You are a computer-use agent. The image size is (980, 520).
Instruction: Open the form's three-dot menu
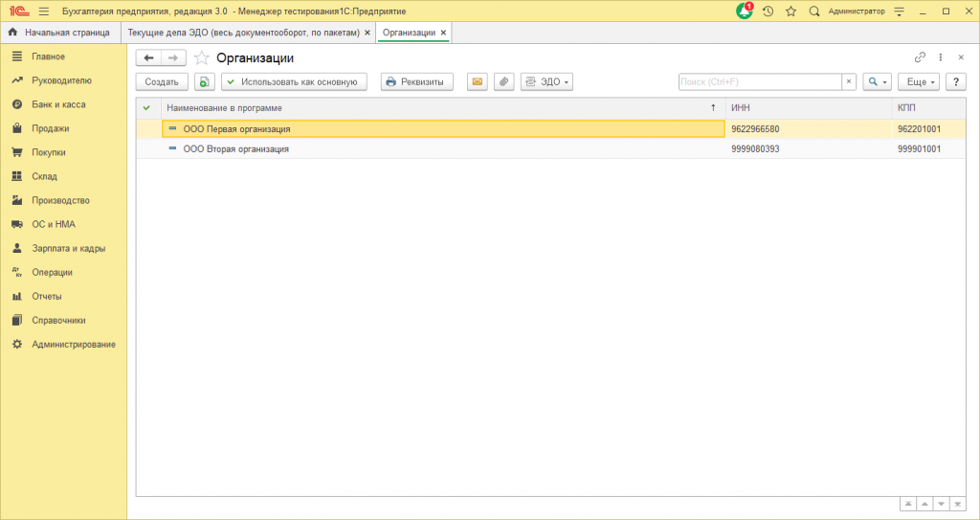tap(941, 57)
